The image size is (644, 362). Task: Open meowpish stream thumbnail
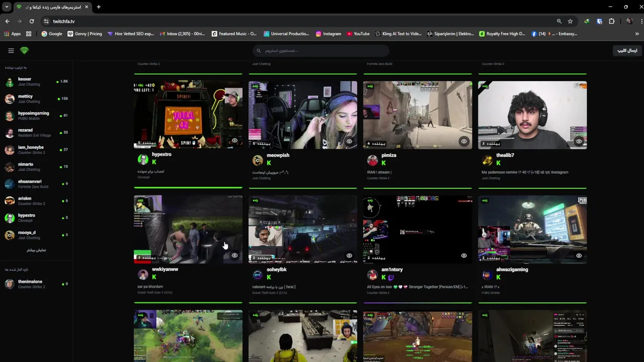tap(303, 115)
